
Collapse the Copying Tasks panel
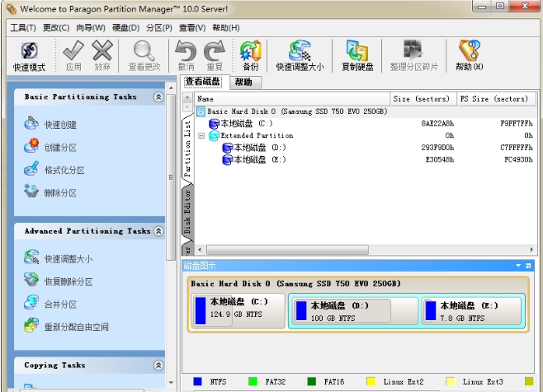click(x=158, y=366)
